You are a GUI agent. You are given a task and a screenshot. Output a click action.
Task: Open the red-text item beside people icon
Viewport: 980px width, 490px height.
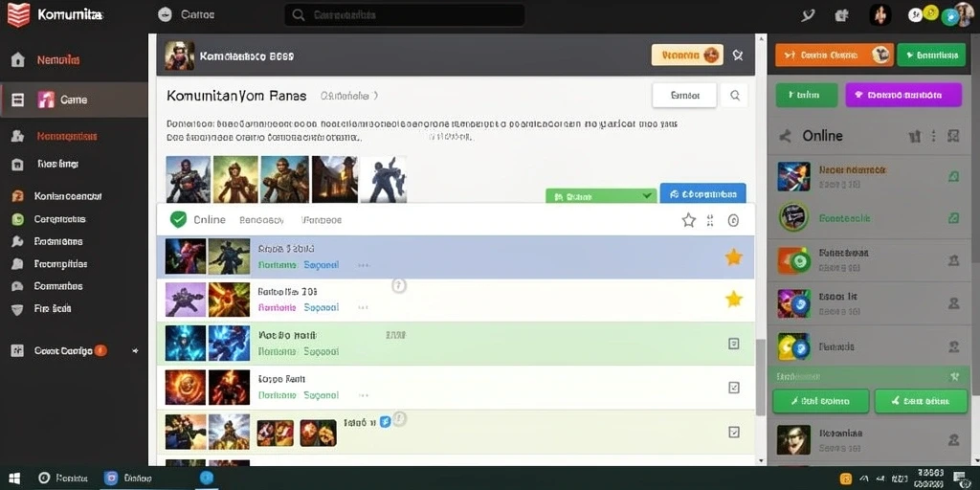pyautogui.click(x=67, y=136)
